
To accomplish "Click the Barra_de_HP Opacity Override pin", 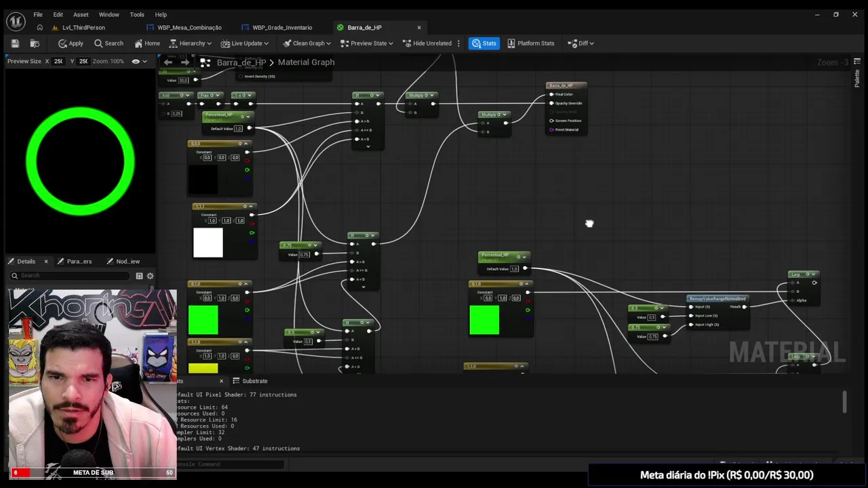I will (x=551, y=103).
